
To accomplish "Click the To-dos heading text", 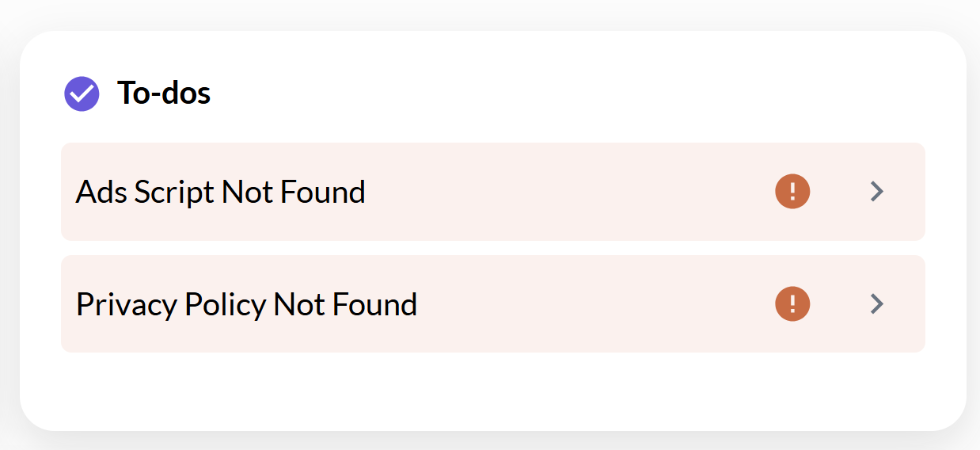I will tap(164, 93).
